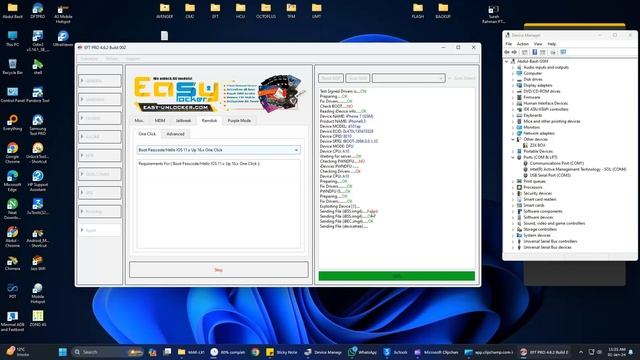640x360 pixels.
Task: Open the Chrome icon on the taskbar
Action: click(x=256, y=352)
